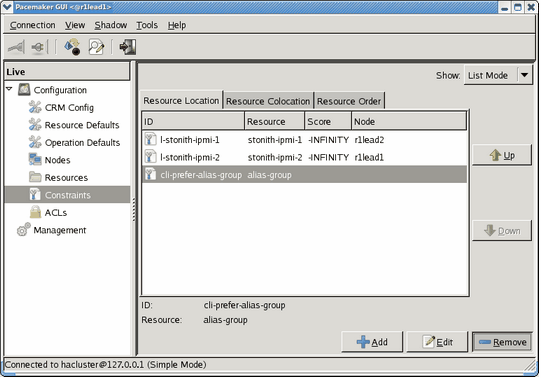The width and height of the screenshot is (541, 378).
Task: Click the r1lead2 node cell
Action: (369, 140)
